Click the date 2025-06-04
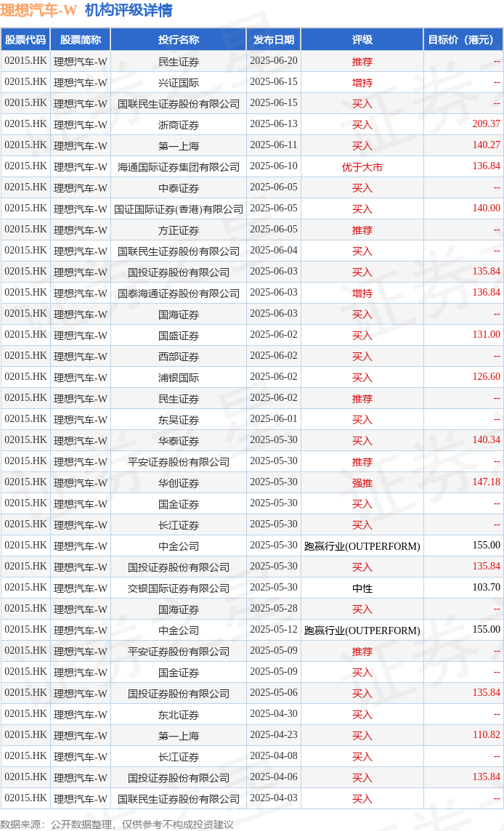This screenshot has height=831, width=504. pyautogui.click(x=274, y=250)
